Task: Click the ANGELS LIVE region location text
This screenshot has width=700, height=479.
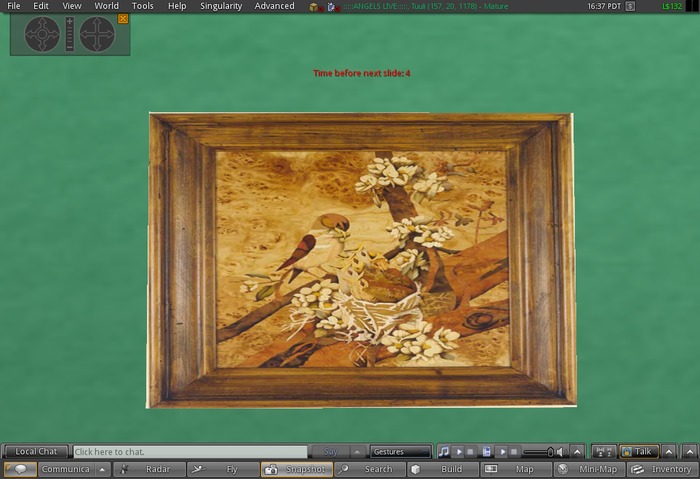Action: pos(425,6)
